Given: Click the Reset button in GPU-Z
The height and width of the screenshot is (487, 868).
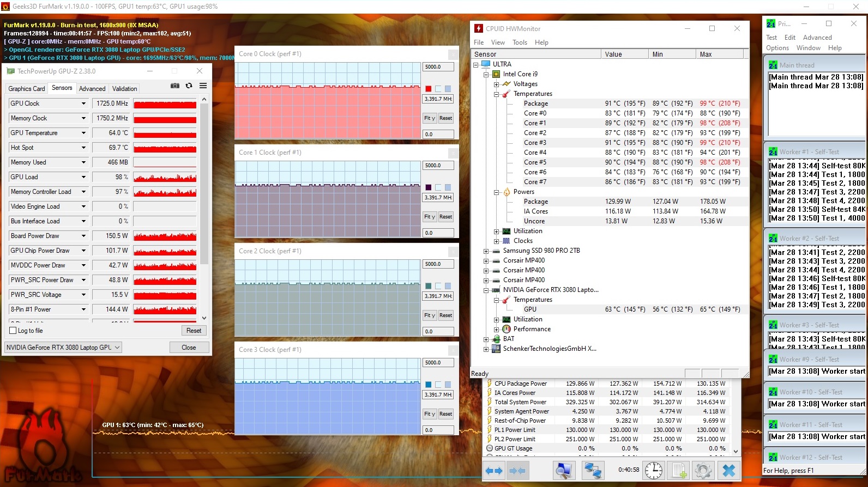Looking at the screenshot, I should pos(194,331).
